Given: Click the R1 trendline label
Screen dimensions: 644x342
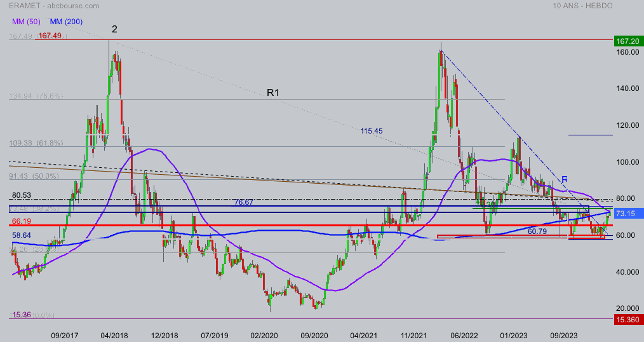Looking at the screenshot, I should (x=273, y=93).
